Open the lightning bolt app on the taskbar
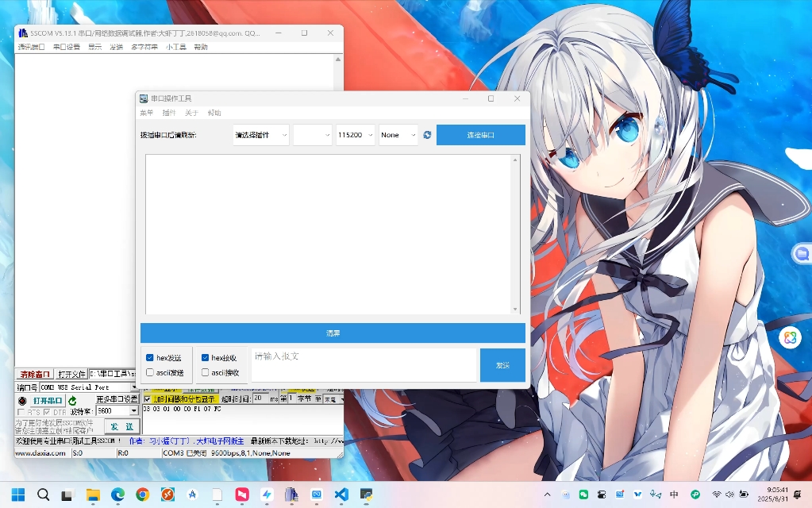This screenshot has height=508, width=812. (267, 495)
